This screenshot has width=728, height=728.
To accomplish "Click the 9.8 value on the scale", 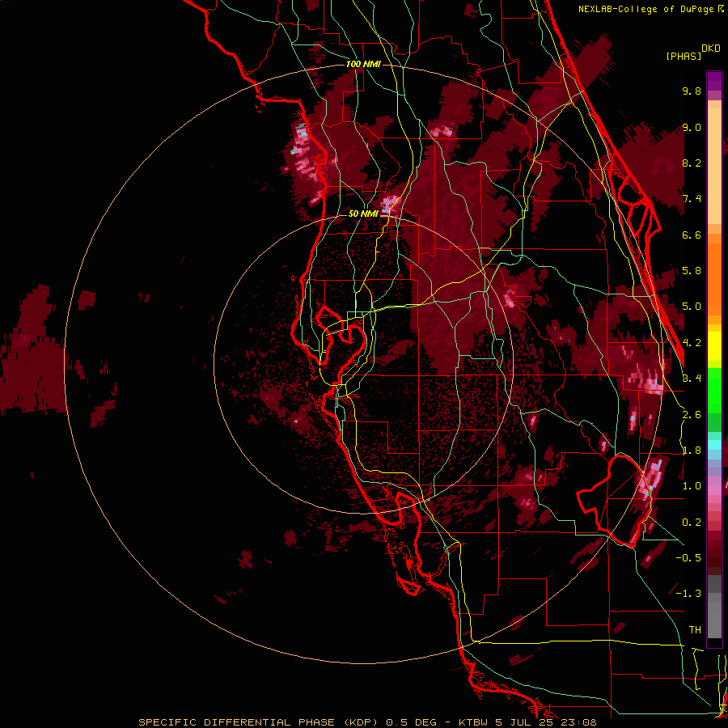I will pyautogui.click(x=692, y=91).
